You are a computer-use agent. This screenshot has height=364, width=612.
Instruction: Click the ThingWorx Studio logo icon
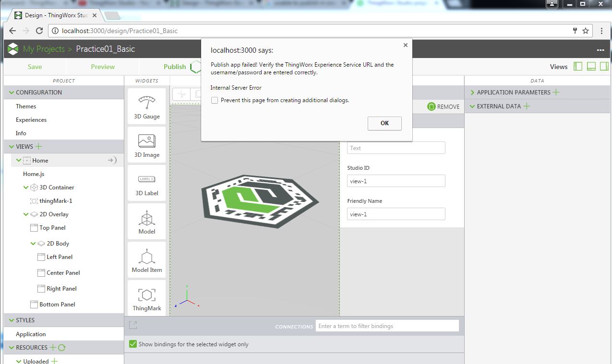[x=13, y=49]
